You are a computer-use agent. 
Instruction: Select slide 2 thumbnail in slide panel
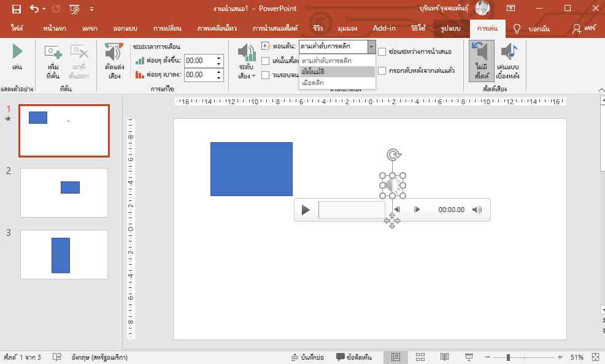[64, 192]
